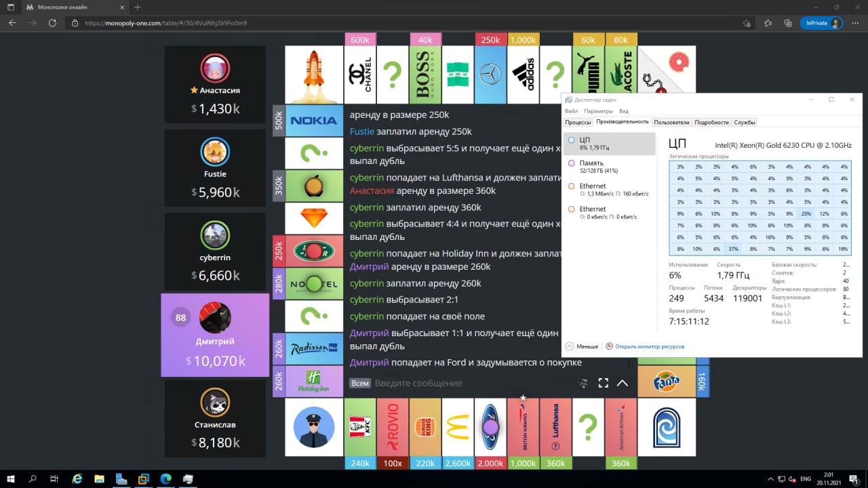Open the Novotel property cell
The height and width of the screenshot is (488, 868).
(314, 283)
